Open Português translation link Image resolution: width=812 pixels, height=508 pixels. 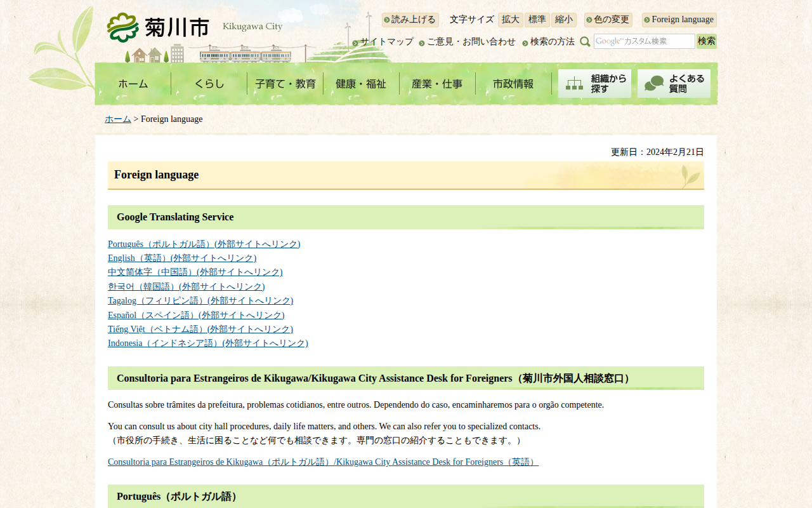click(x=204, y=244)
